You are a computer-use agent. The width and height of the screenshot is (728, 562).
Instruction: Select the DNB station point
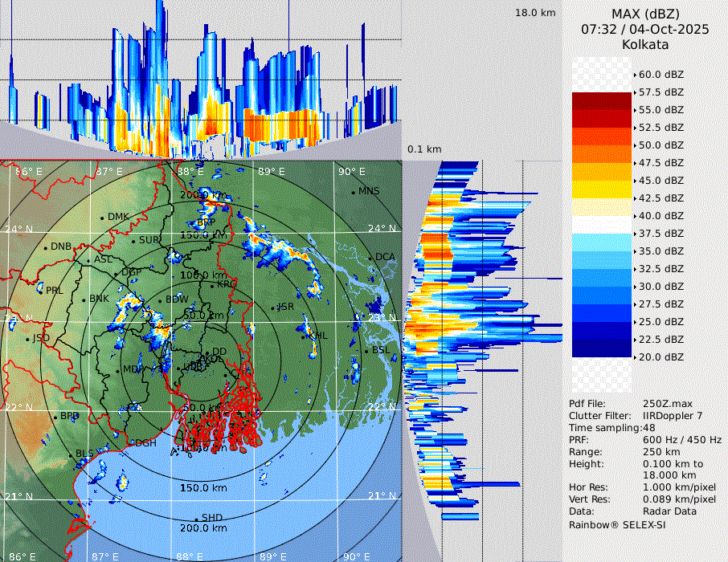pyautogui.click(x=47, y=247)
